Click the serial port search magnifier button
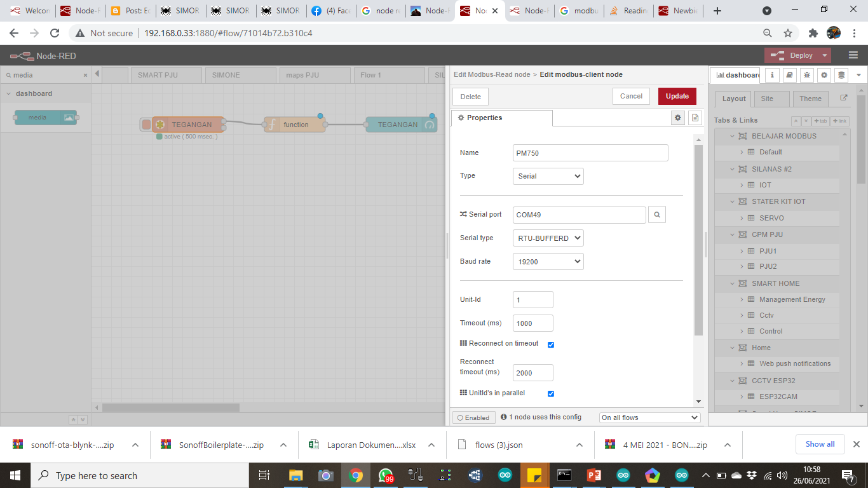This screenshot has width=868, height=488. pyautogui.click(x=657, y=215)
